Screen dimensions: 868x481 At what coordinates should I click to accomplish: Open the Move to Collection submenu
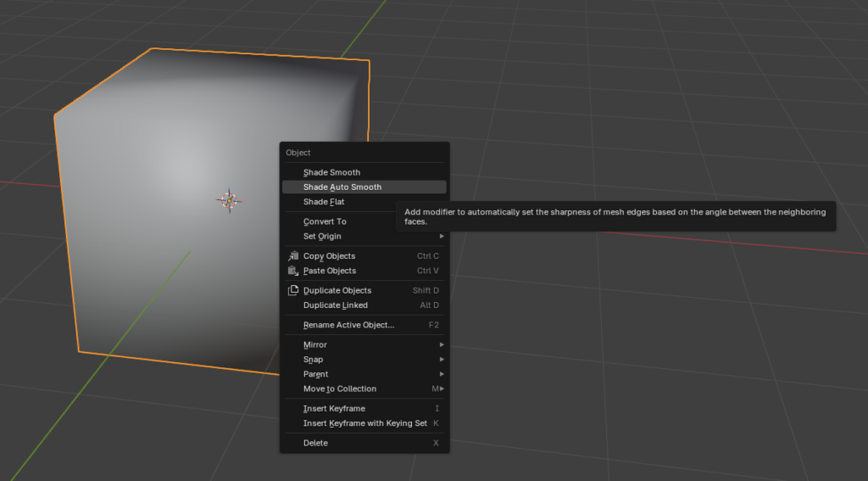[340, 389]
